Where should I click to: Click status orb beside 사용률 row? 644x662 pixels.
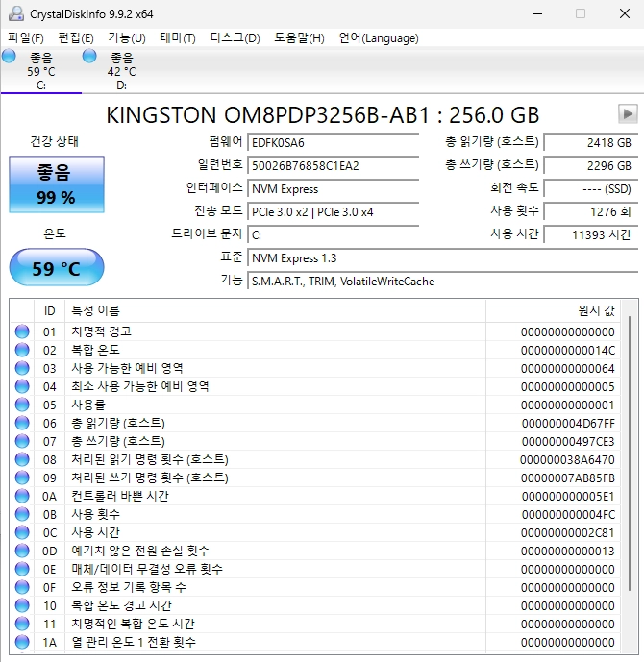coord(22,405)
